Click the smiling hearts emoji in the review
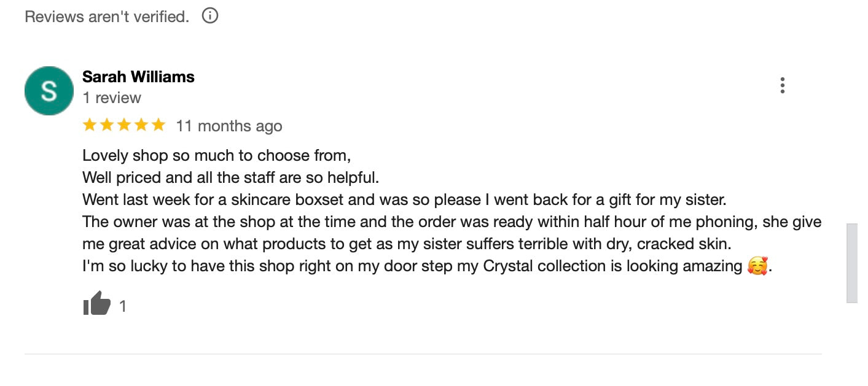 pyautogui.click(x=757, y=266)
